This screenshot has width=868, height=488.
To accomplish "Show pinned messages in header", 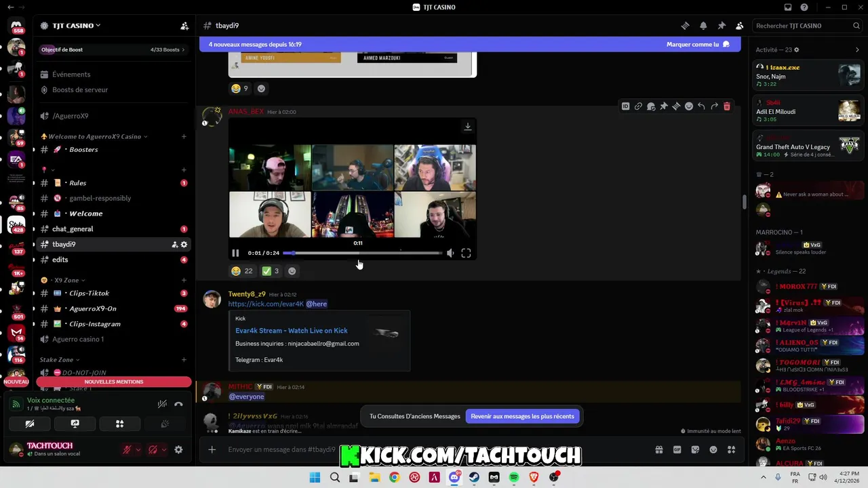I will pyautogui.click(x=722, y=26).
